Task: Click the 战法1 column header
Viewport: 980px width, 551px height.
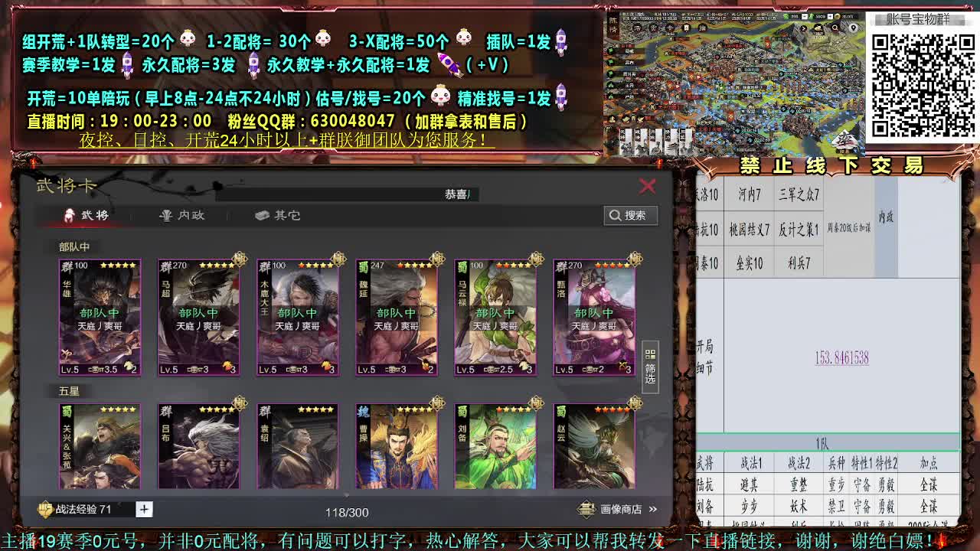Action: point(750,463)
